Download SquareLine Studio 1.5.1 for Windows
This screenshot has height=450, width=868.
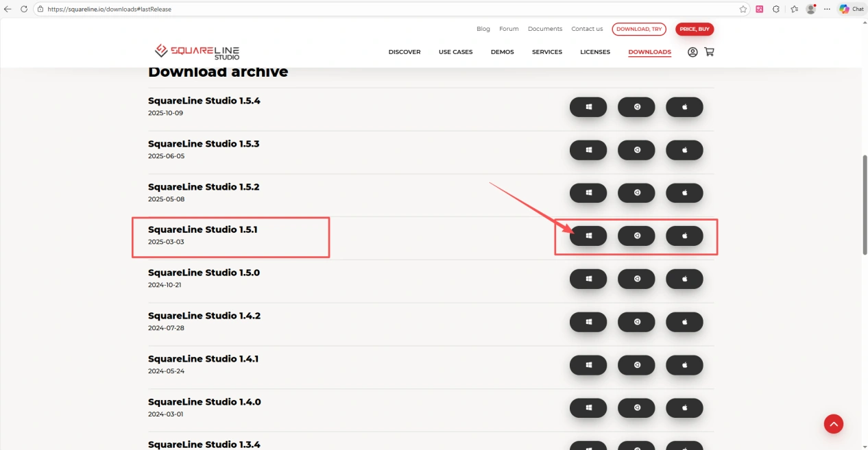(588, 236)
